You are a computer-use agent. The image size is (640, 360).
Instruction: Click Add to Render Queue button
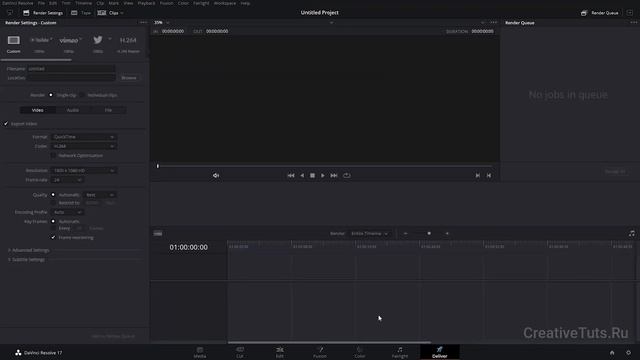click(x=113, y=336)
